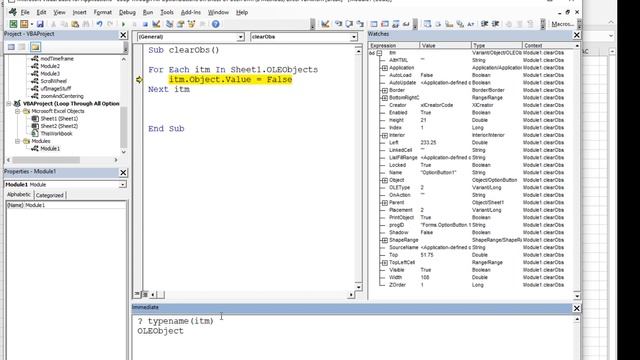Click the Step Over debug icon
Screen dimensions: 640x360
349,24
